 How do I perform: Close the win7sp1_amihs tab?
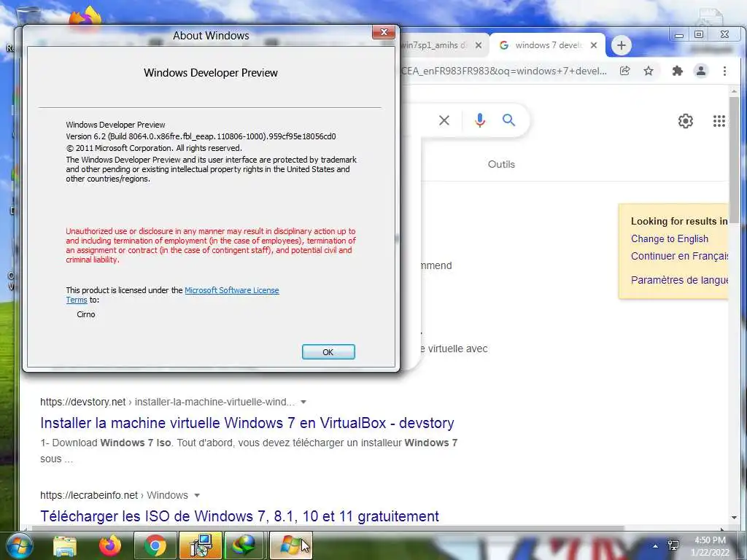479,45
